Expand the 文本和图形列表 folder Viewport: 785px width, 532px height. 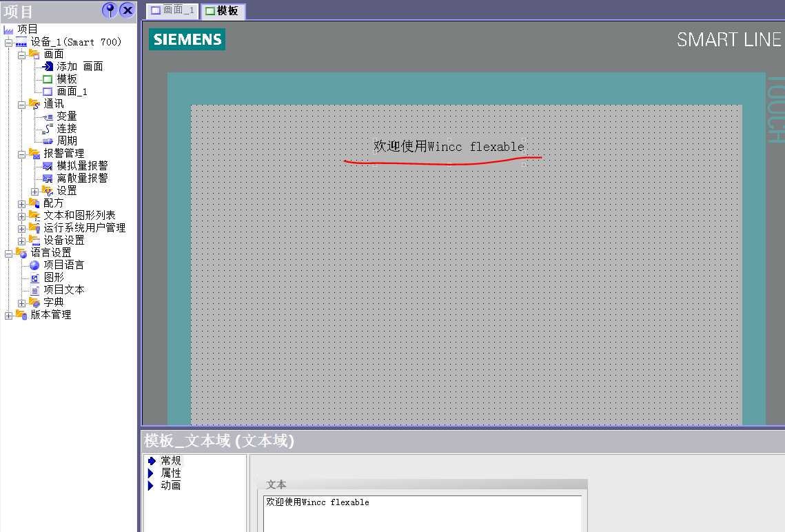pyautogui.click(x=21, y=216)
